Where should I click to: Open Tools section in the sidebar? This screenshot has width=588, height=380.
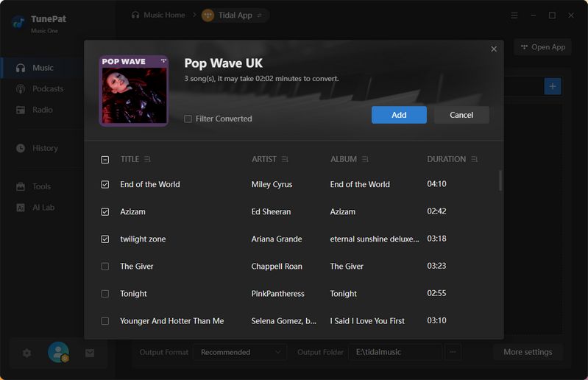point(33,186)
